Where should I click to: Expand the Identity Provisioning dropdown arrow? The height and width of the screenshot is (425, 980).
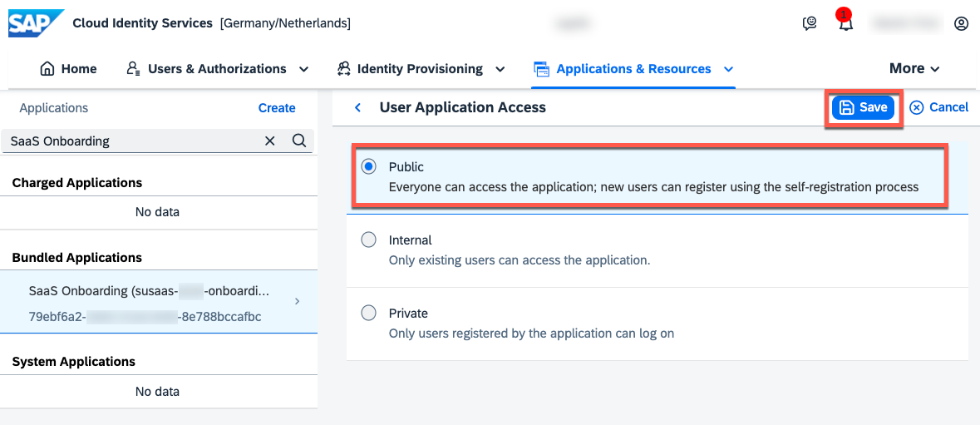(x=500, y=69)
